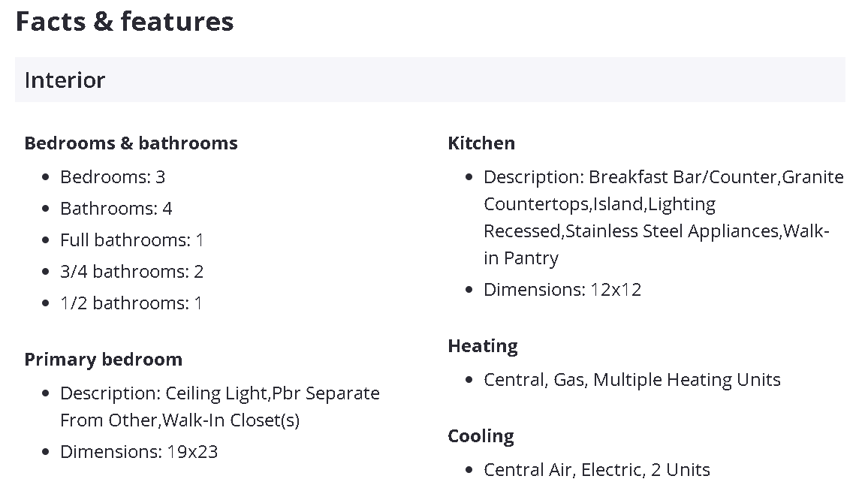Click the Breakfast Bar/Counter description line
Image resolution: width=868 pixels, height=485 pixels.
pos(663,177)
